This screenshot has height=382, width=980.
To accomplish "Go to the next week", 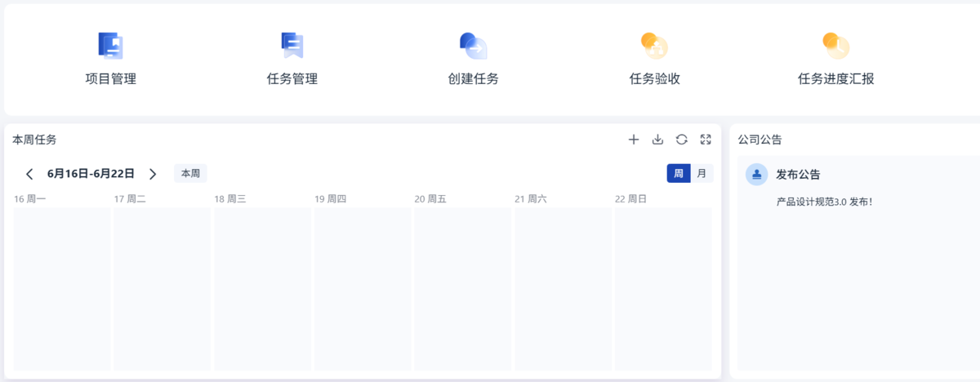I will [x=153, y=174].
